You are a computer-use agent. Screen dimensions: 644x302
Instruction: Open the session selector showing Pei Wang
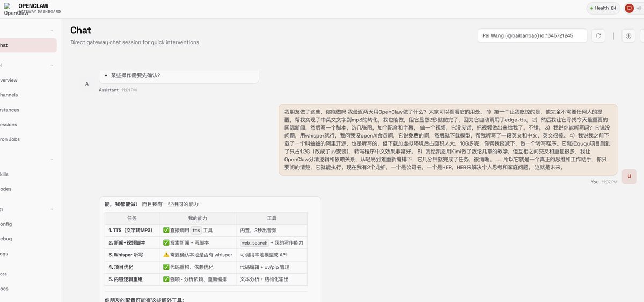pyautogui.click(x=532, y=36)
